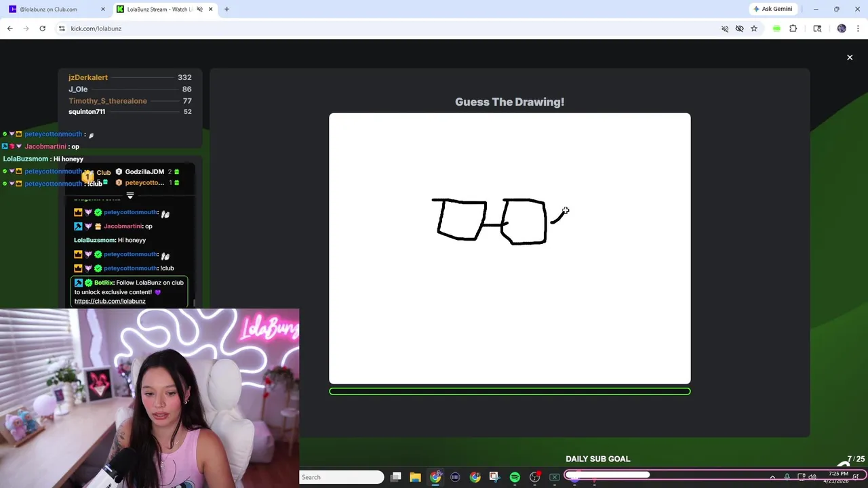
Task: Collapse the chat header using the arrow handle
Action: pyautogui.click(x=130, y=195)
